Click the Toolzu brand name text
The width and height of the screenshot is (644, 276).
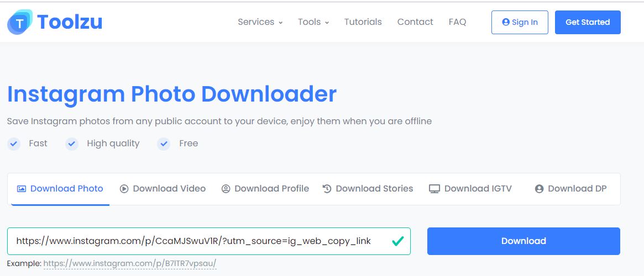tap(70, 22)
